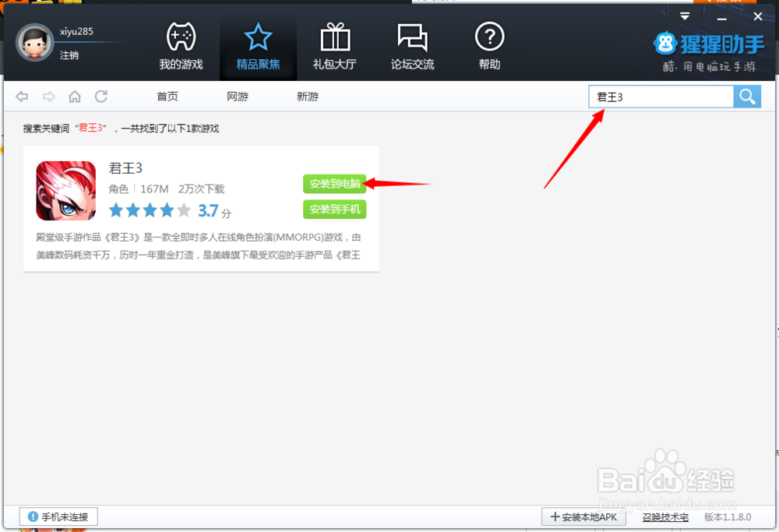Click 安装到手机 install button
The image size is (779, 532).
coord(335,209)
